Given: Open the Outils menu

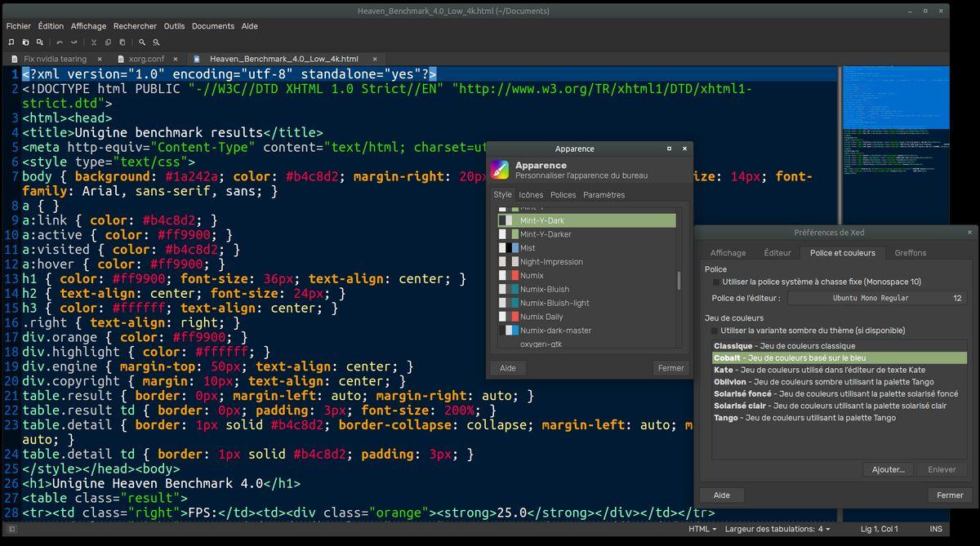Looking at the screenshot, I should coord(174,26).
